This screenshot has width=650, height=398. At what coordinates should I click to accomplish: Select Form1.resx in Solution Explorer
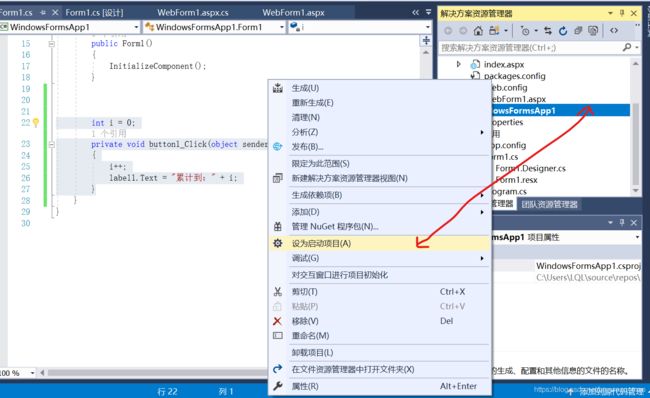pos(516,180)
